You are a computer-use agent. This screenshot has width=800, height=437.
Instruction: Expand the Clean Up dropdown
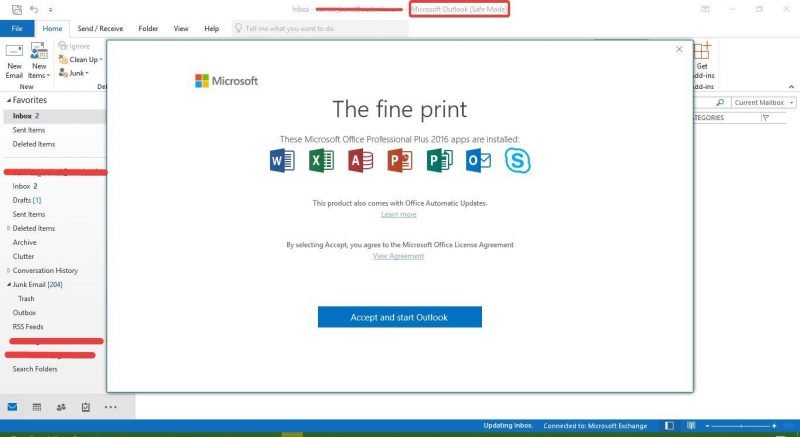(81, 60)
